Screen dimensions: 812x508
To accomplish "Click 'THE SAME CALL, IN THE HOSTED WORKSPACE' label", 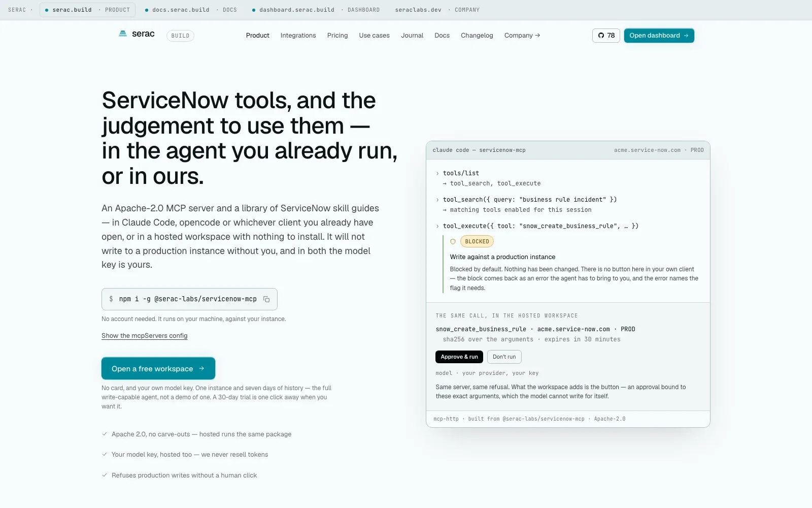I will pos(506,316).
